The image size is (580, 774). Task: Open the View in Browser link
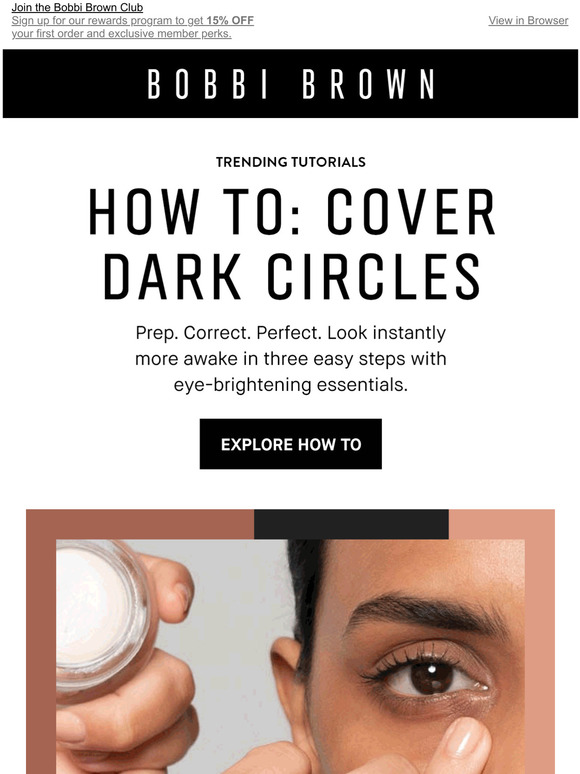(x=528, y=21)
